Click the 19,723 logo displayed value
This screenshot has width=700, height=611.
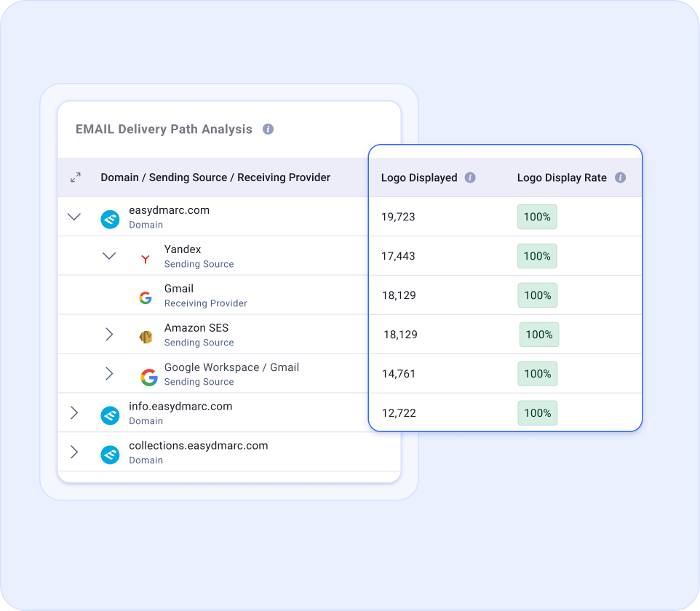click(x=398, y=217)
